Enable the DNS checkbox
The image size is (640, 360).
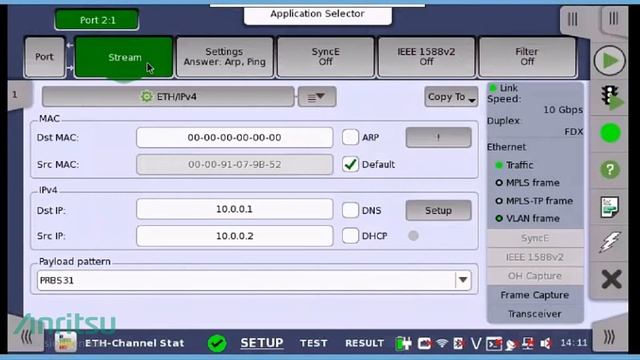tap(350, 210)
